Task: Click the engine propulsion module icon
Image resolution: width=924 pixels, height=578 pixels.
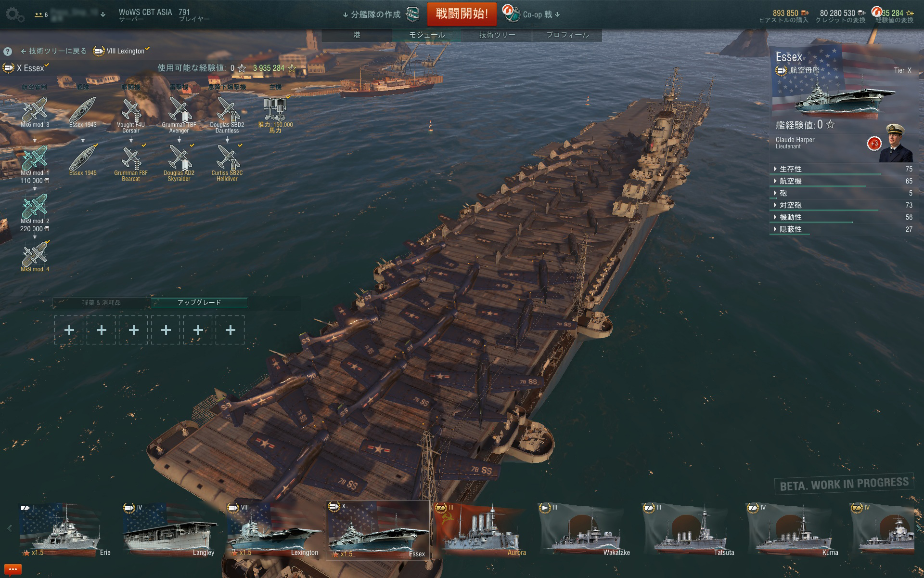Action: [x=275, y=109]
